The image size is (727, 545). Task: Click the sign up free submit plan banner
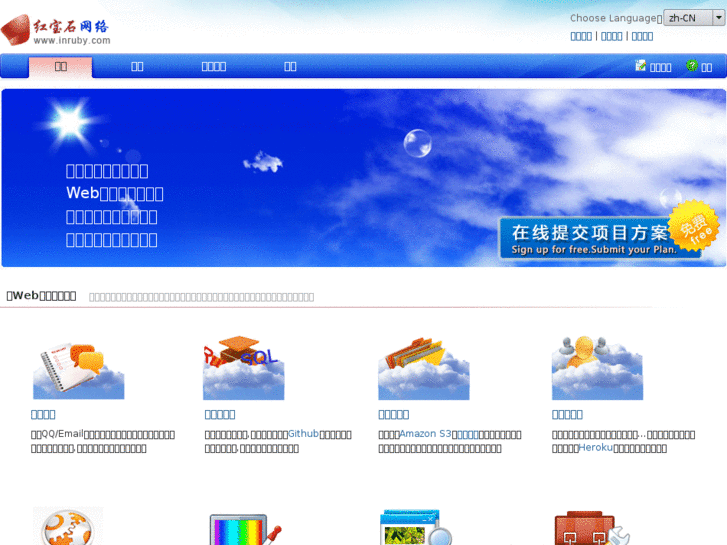click(x=600, y=238)
